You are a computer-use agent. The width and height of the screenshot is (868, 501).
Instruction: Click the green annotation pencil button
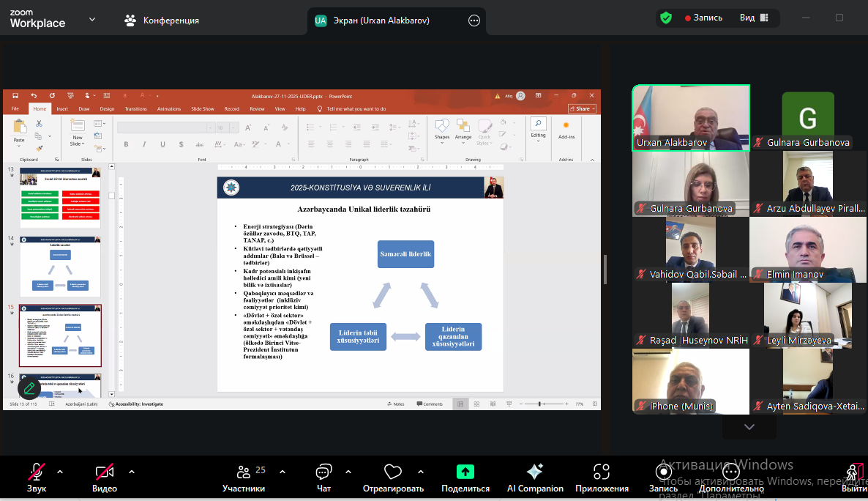point(29,387)
